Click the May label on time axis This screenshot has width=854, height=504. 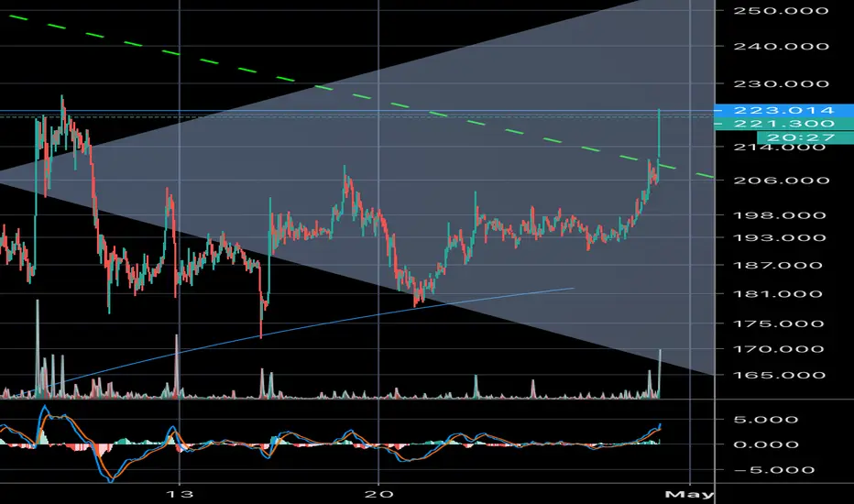point(689,495)
